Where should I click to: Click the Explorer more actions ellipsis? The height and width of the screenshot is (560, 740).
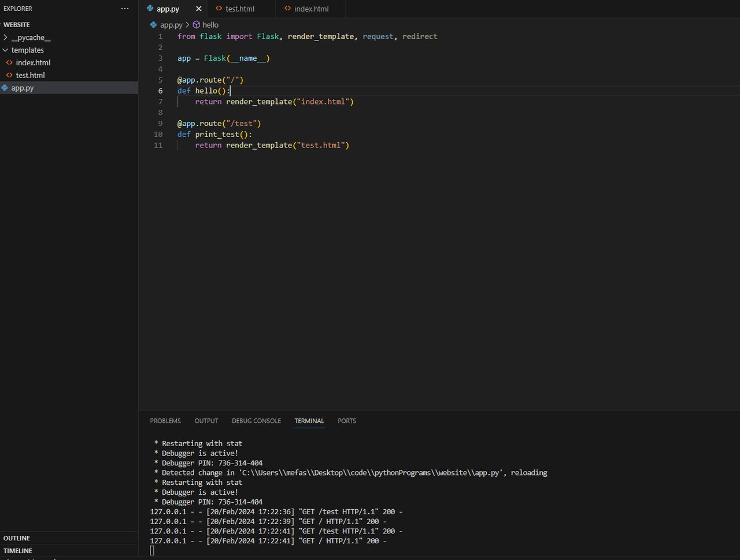tap(125, 9)
